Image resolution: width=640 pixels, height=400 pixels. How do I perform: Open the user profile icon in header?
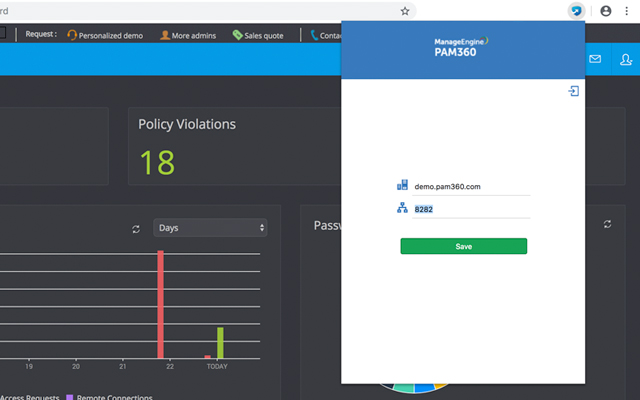[x=626, y=60]
